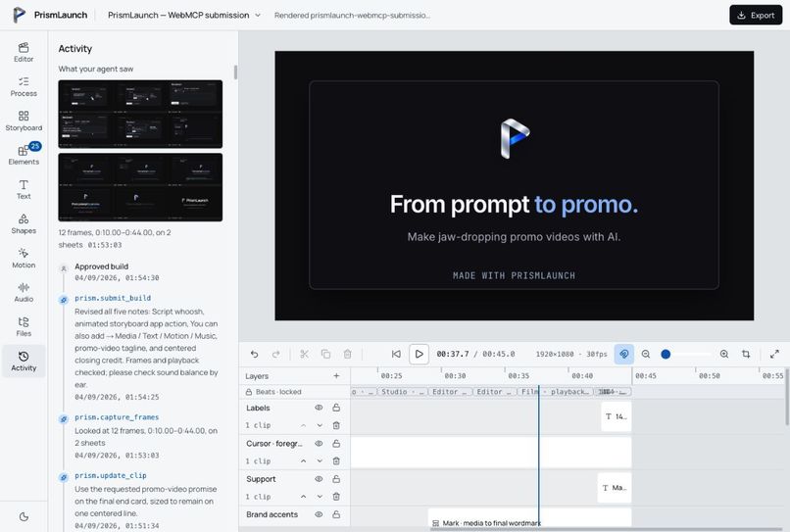Click the scissors split icon
This screenshot has height=532, width=790.
coord(304,354)
